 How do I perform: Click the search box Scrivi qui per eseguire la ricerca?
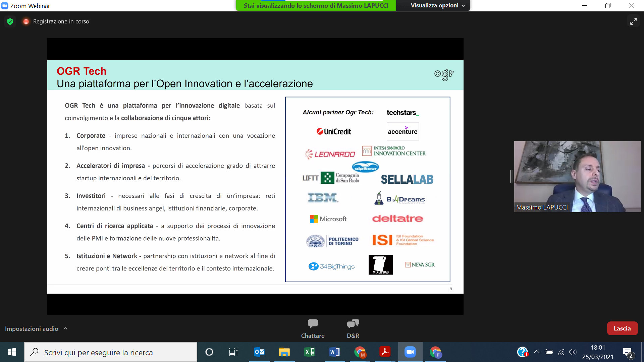point(111,352)
